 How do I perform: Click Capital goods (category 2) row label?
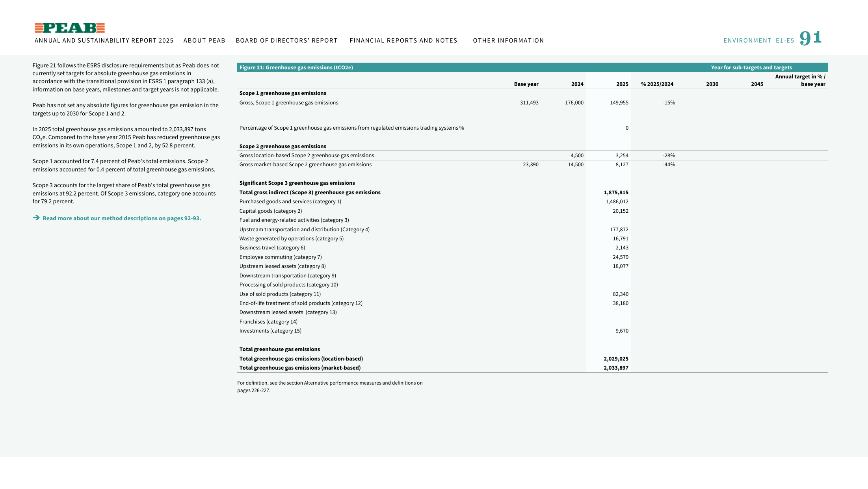point(271,211)
